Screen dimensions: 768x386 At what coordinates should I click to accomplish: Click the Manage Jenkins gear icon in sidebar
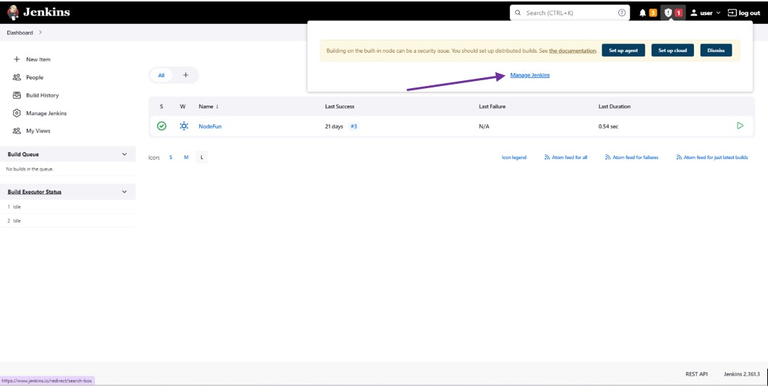(x=17, y=113)
